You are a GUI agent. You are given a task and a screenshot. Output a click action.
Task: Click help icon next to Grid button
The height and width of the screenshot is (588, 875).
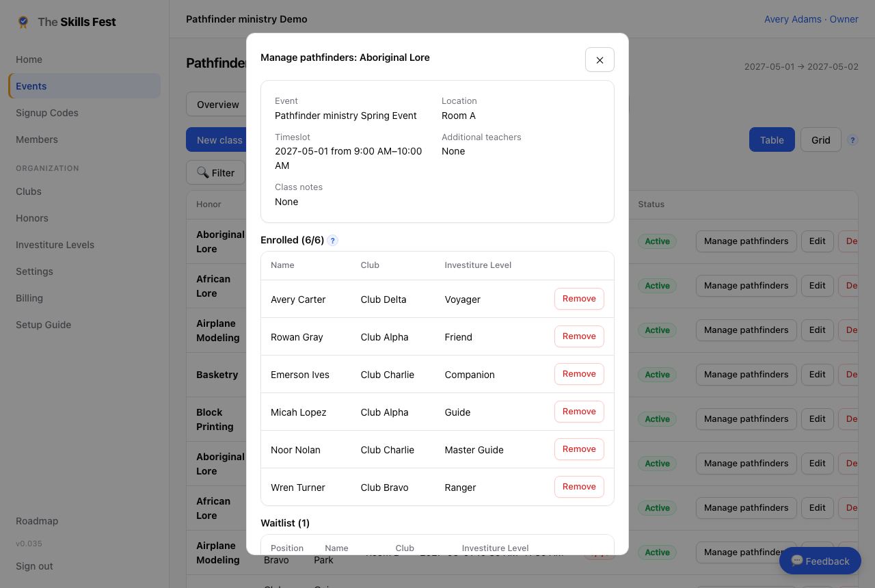(x=852, y=139)
